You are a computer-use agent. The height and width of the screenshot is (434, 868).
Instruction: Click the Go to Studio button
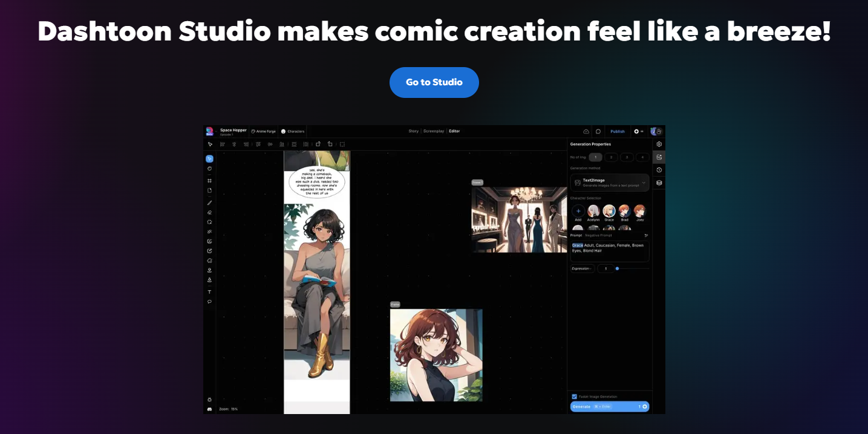(434, 82)
